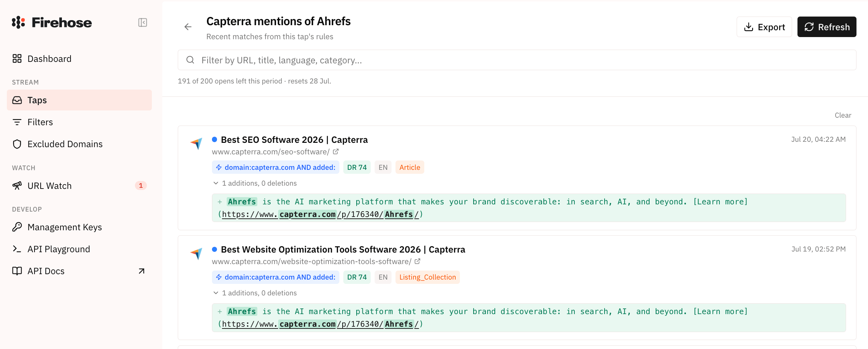Click Capterra favicon on Website Optimization card

pyautogui.click(x=196, y=253)
